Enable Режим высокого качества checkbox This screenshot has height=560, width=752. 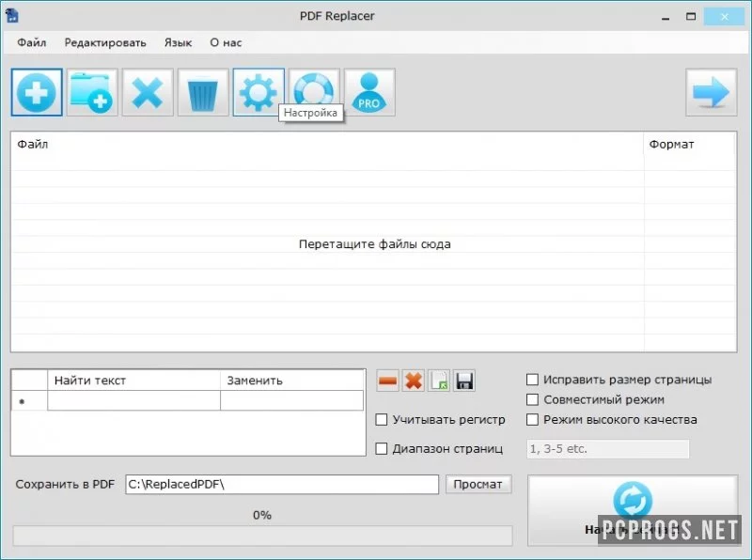pos(532,419)
